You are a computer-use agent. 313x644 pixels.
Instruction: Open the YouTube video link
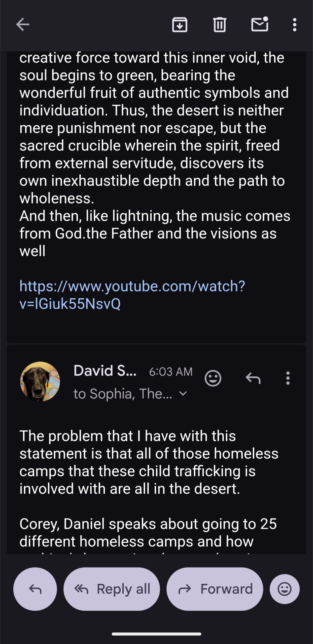[132, 295]
